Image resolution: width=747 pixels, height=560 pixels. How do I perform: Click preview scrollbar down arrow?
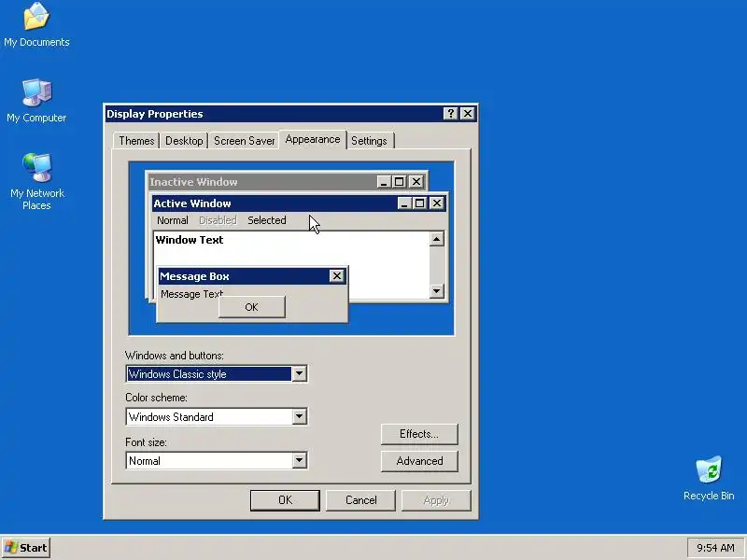pyautogui.click(x=436, y=291)
